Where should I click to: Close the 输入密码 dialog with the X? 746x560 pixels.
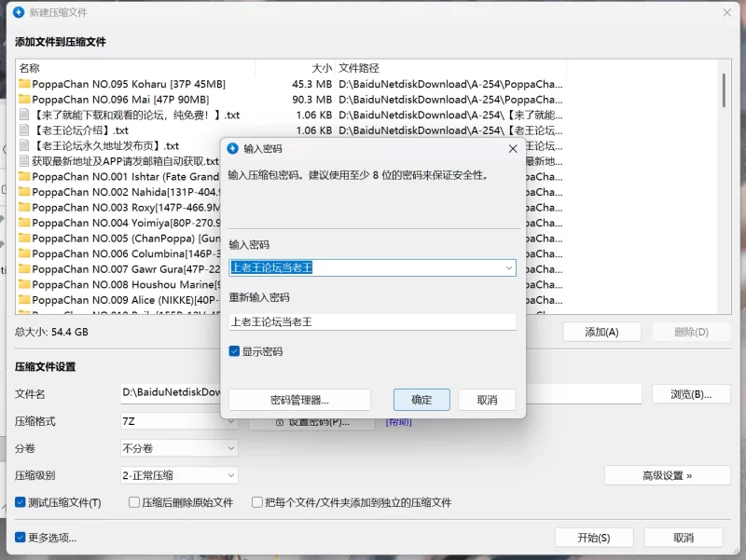coord(512,148)
